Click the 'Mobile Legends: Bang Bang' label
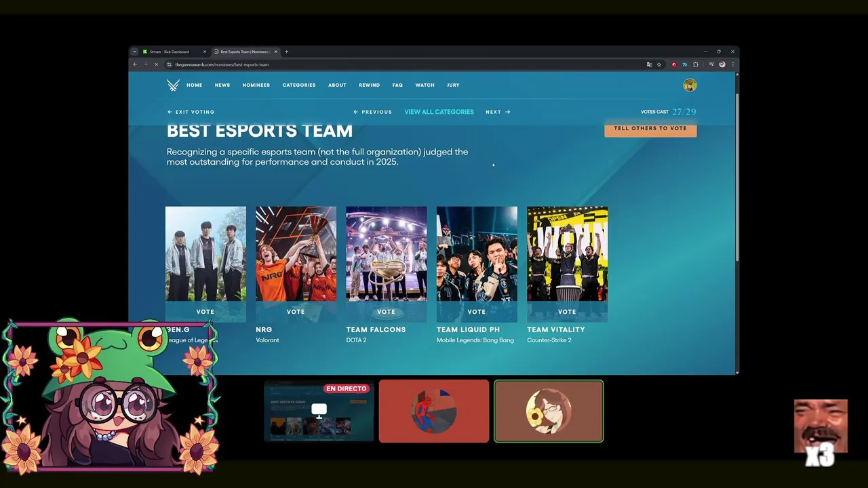 tap(475, 340)
